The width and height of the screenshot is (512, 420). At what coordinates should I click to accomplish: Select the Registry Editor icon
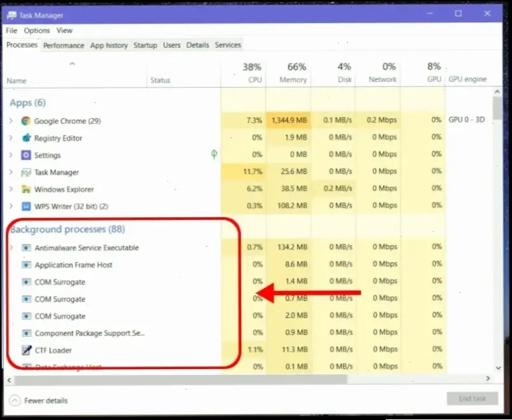[26, 138]
